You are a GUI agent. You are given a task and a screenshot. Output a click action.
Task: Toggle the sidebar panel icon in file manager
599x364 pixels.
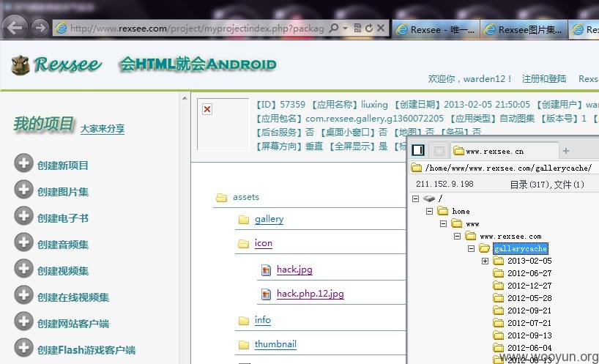(x=418, y=150)
